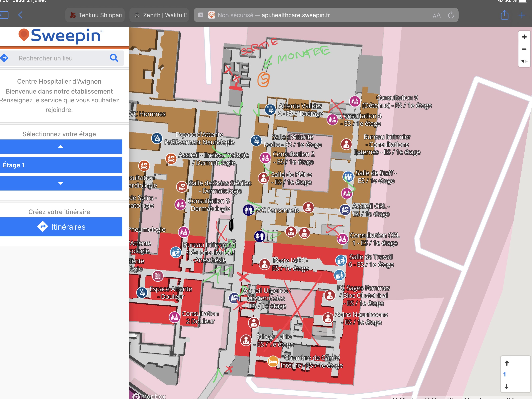The width and height of the screenshot is (532, 399).
Task: Tap the Salle de Staff group marker
Action: (x=348, y=177)
